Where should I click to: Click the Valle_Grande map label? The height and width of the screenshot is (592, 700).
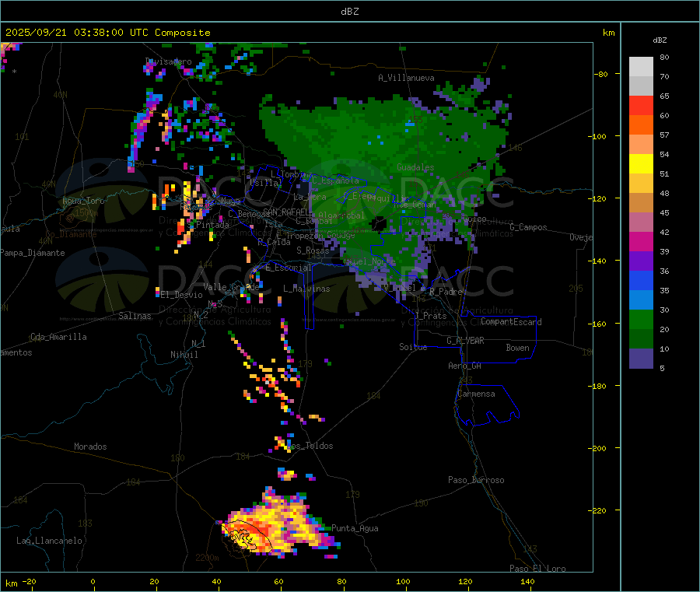click(231, 286)
